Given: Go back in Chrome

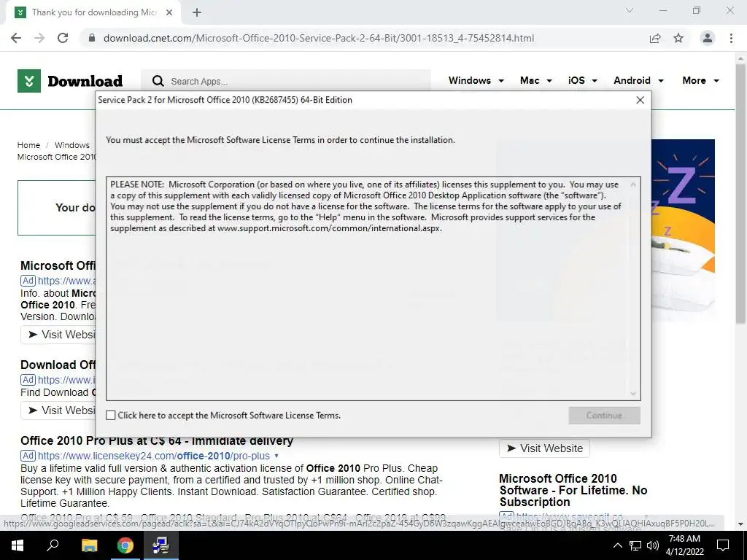Looking at the screenshot, I should pyautogui.click(x=16, y=38).
